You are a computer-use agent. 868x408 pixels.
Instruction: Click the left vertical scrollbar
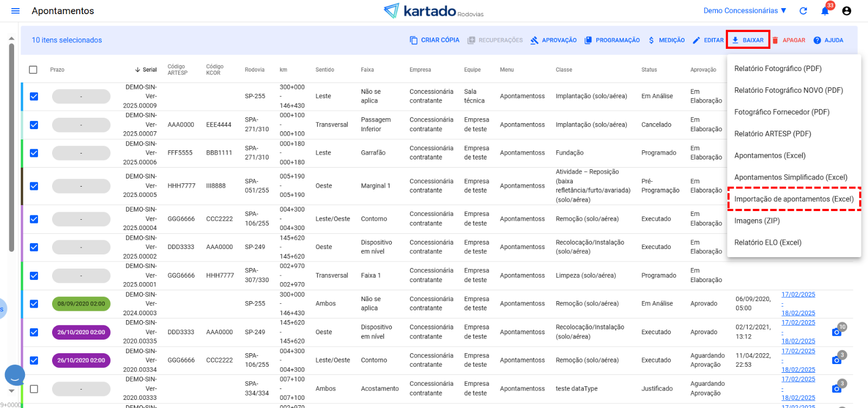point(11,146)
